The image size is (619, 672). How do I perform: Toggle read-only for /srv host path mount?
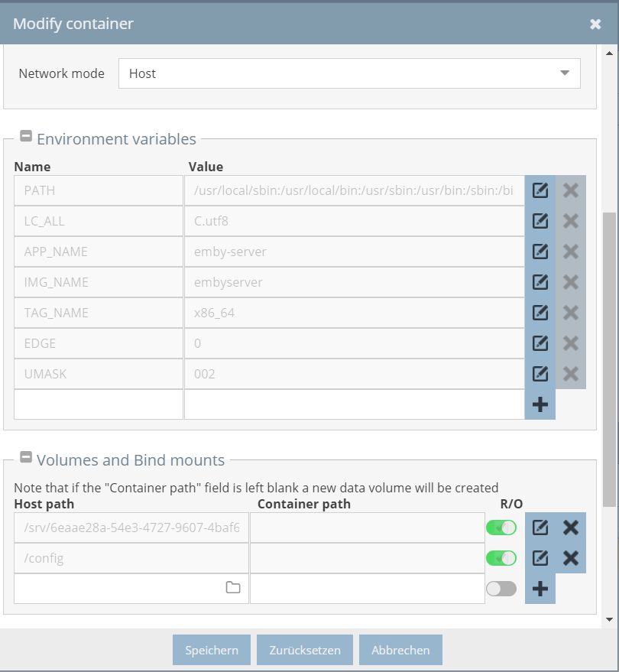coord(501,528)
